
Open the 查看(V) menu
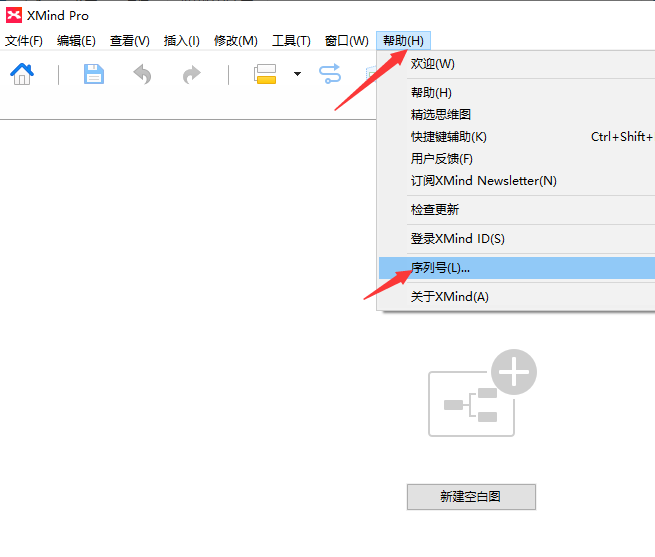coord(130,41)
